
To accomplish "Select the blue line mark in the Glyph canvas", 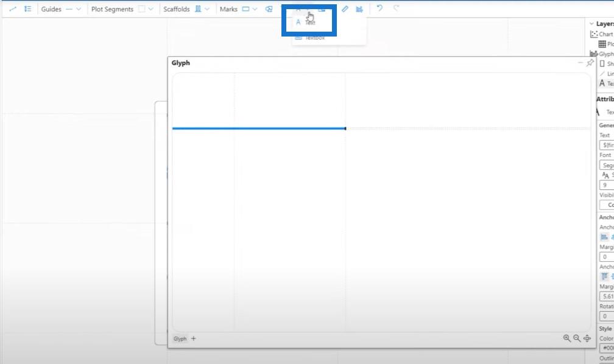I will pos(258,128).
